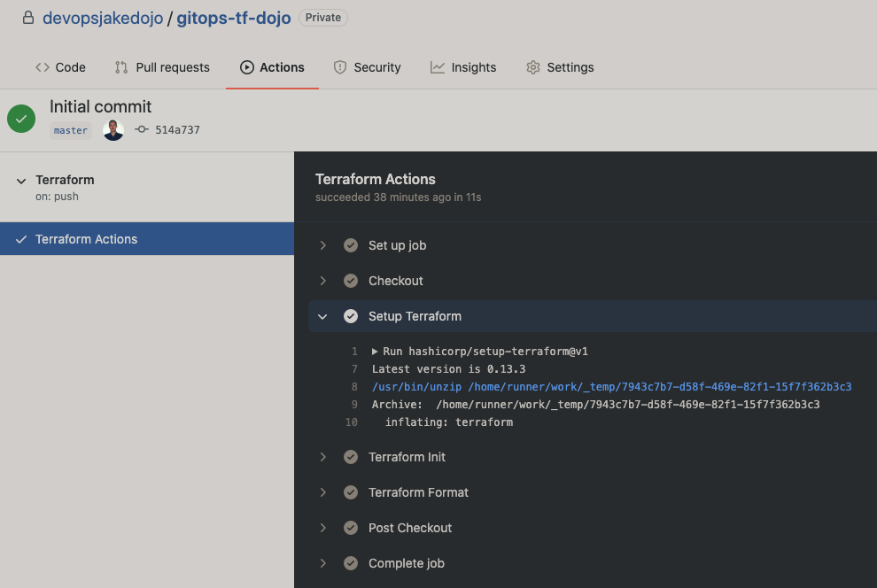The width and height of the screenshot is (877, 588).
Task: Click the private repository lock icon
Action: 28,18
